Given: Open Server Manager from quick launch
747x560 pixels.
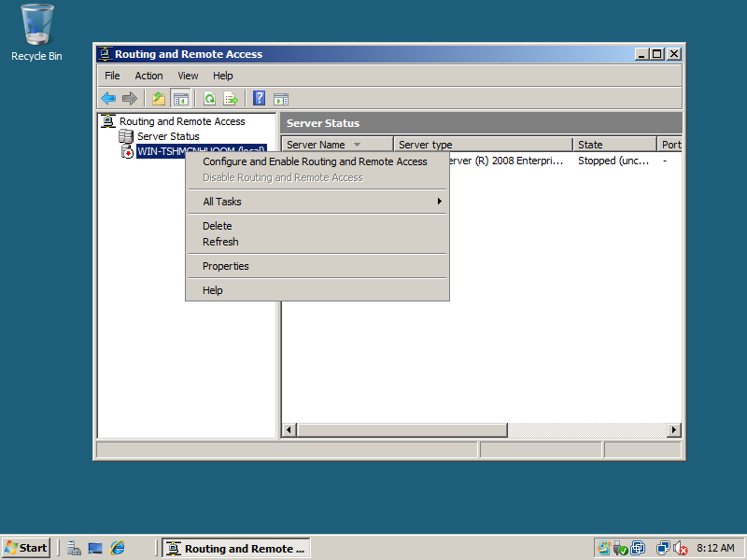Looking at the screenshot, I should point(74,548).
